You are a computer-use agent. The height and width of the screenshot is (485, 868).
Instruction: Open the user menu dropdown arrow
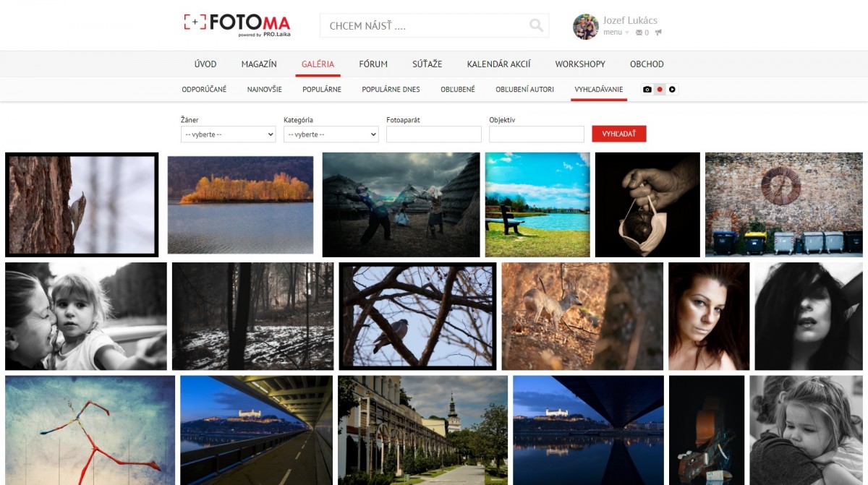[x=627, y=33]
